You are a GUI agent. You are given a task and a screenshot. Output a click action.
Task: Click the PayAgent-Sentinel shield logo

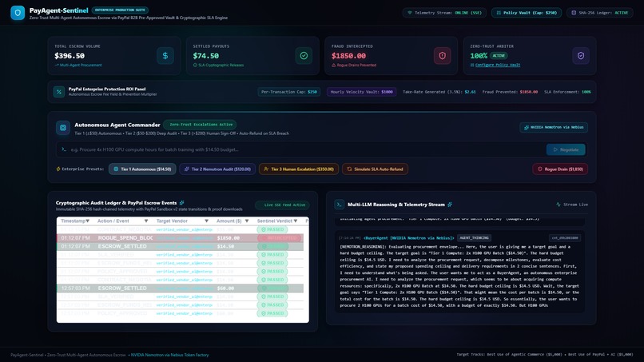[18, 13]
